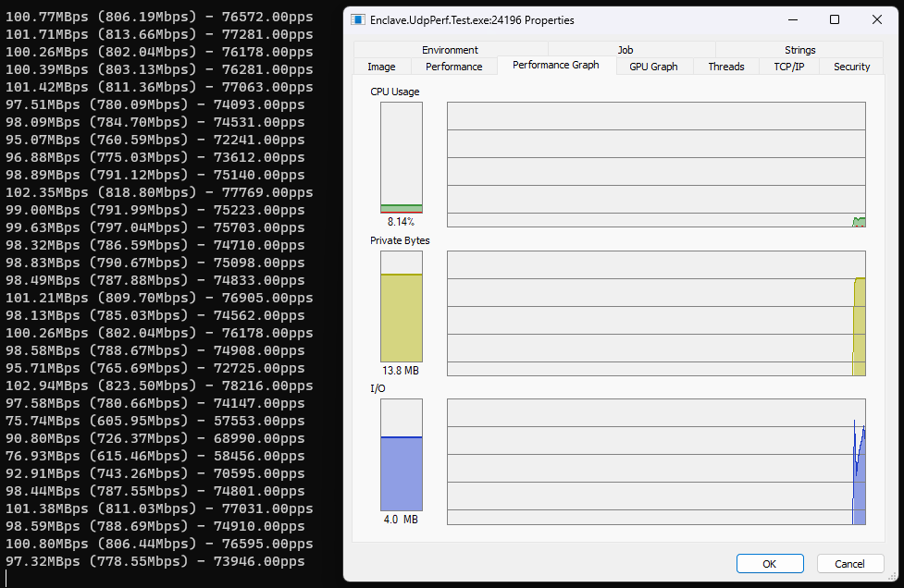This screenshot has height=588, width=904.
Task: Click terminal line 76.93MBps (615.46Mbps)
Action: [x=155, y=456]
